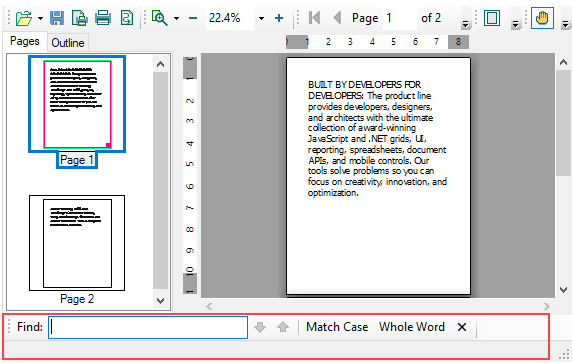Screen dimensions: 573x364
Task: Open the navigation toolbar overflow arrow
Action: pos(465,24)
